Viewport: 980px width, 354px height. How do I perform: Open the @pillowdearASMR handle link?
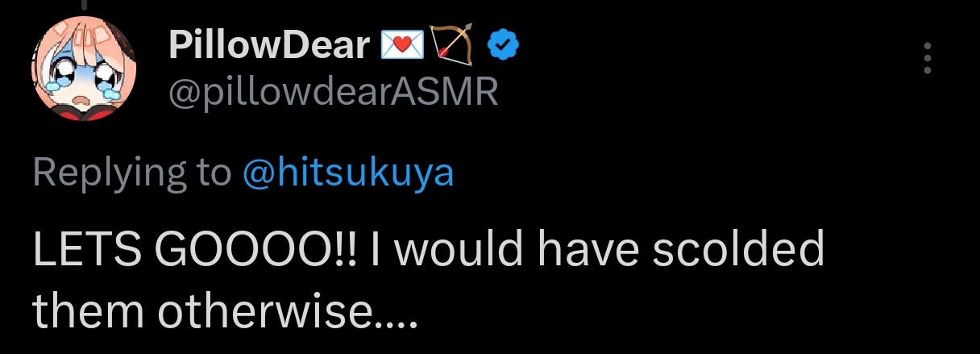pyautogui.click(x=333, y=94)
